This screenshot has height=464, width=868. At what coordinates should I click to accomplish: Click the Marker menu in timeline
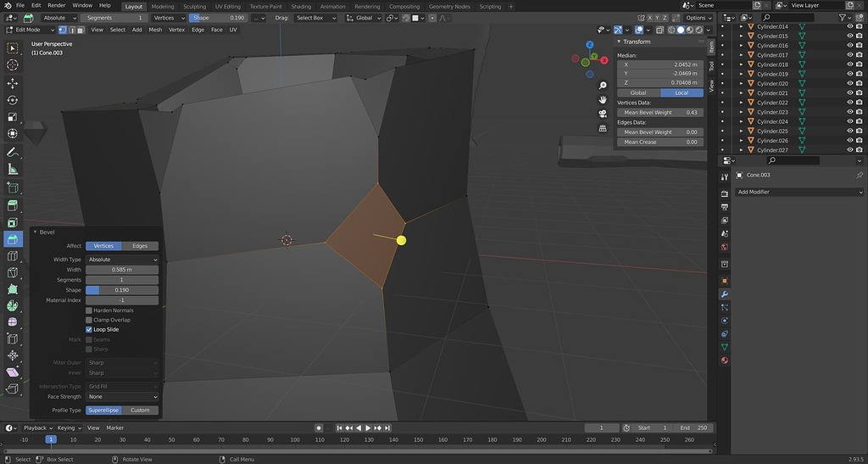[x=115, y=428]
